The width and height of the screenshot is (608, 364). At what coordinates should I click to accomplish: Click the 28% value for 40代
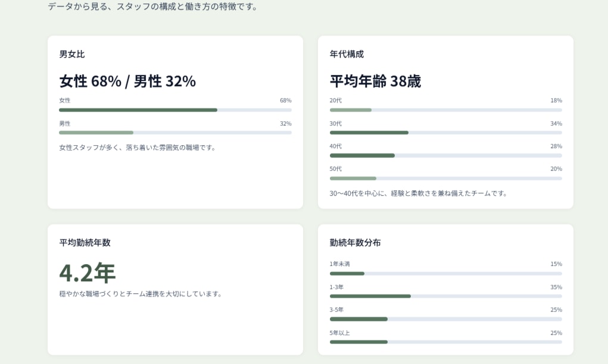click(556, 146)
